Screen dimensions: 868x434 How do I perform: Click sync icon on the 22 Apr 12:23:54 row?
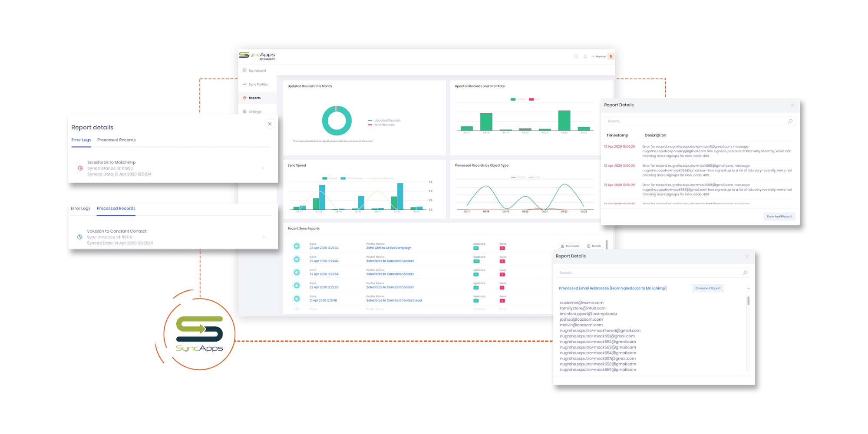[x=297, y=272]
